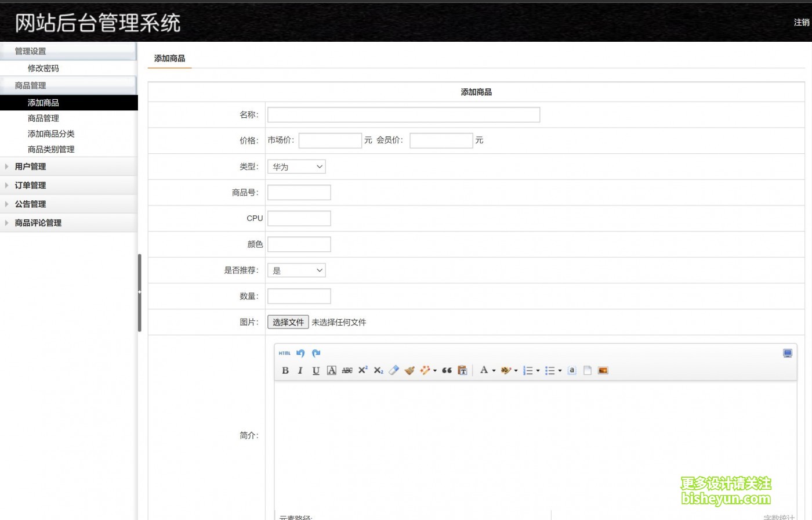Focus the 数量 quantity input field
812x520 pixels.
click(x=299, y=296)
